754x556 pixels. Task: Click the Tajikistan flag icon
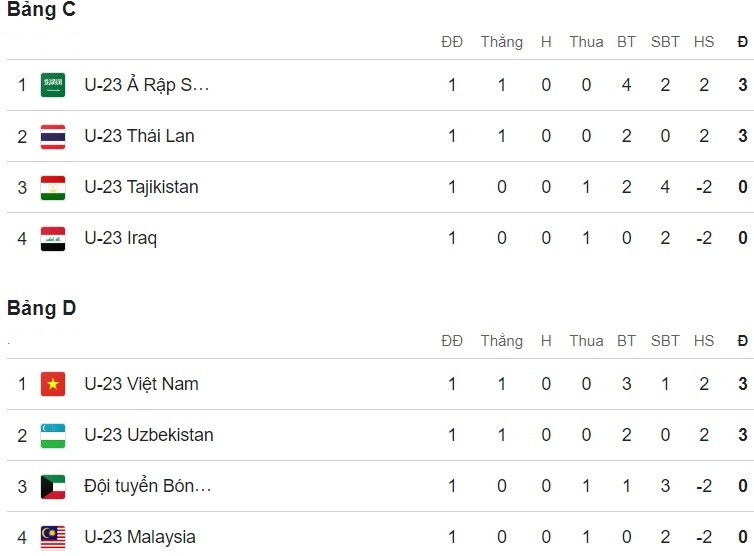tap(53, 188)
